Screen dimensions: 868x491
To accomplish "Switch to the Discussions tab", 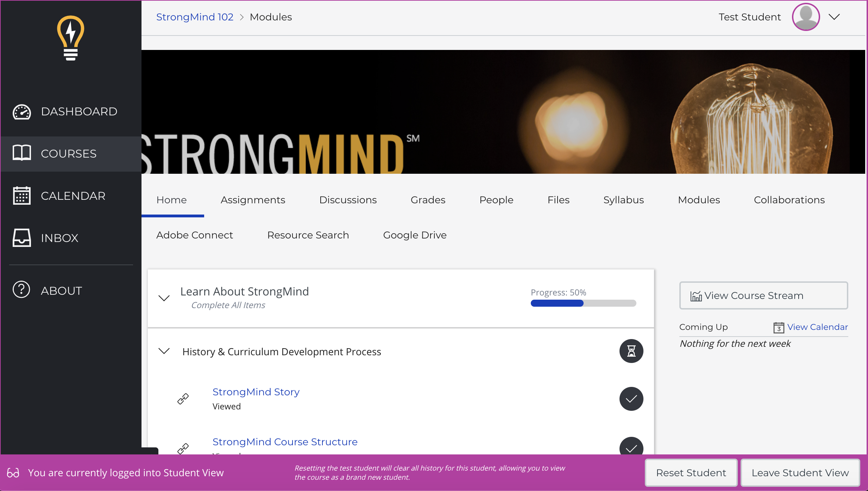I will [348, 200].
